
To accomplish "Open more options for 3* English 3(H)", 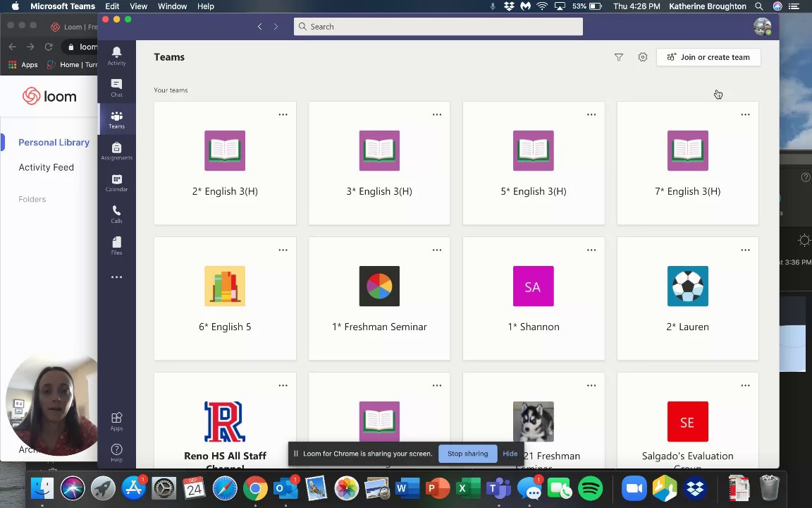I will pos(437,114).
